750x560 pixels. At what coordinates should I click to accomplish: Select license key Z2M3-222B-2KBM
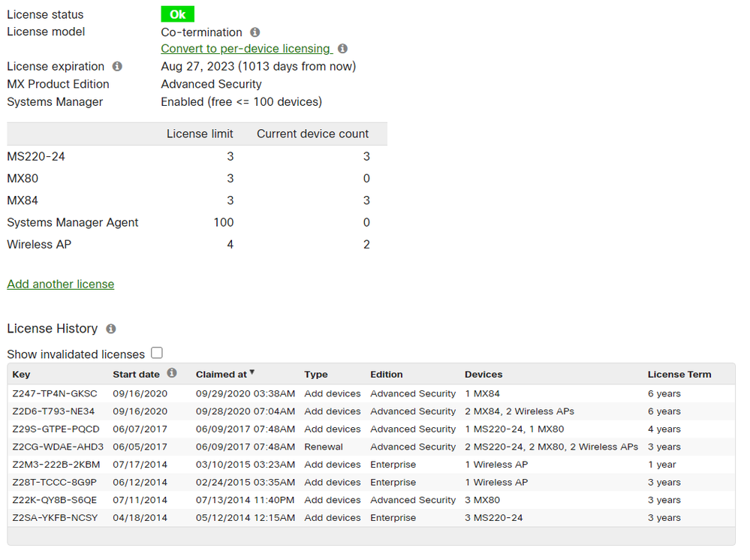tap(56, 465)
